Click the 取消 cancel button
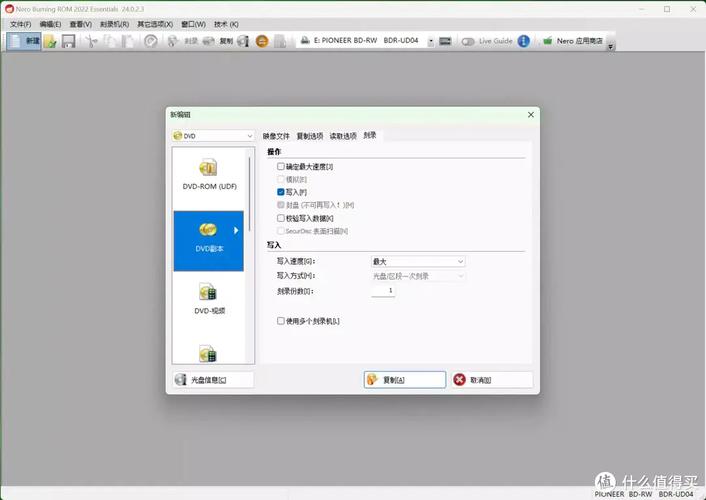 tap(492, 380)
